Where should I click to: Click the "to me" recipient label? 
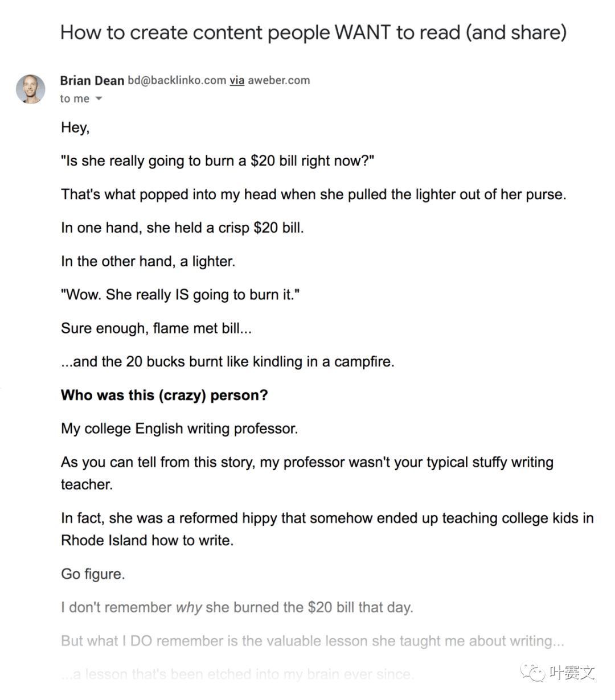click(x=75, y=98)
